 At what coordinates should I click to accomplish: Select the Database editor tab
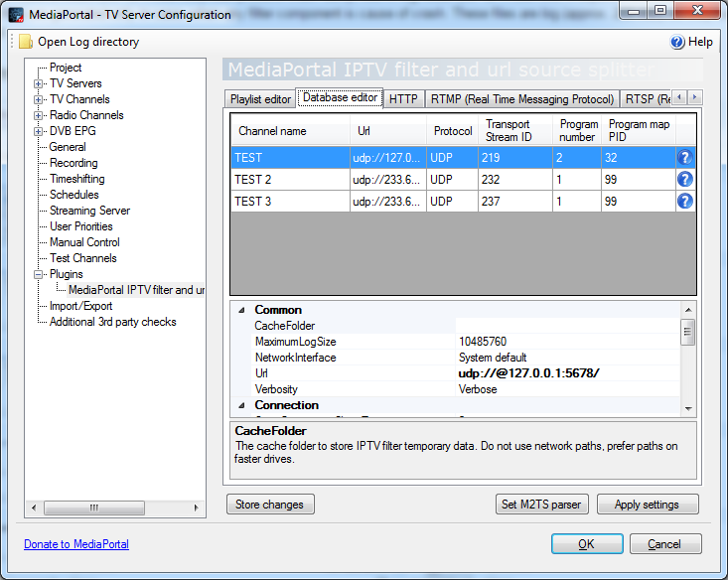tap(340, 97)
